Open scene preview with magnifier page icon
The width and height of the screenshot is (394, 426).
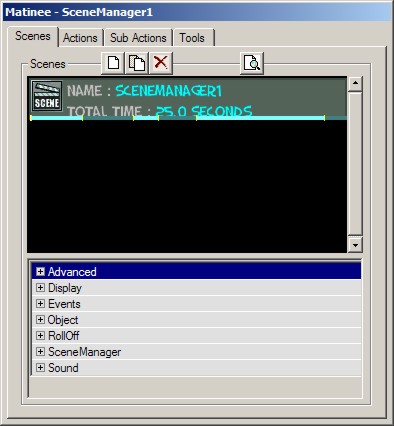[x=252, y=63]
